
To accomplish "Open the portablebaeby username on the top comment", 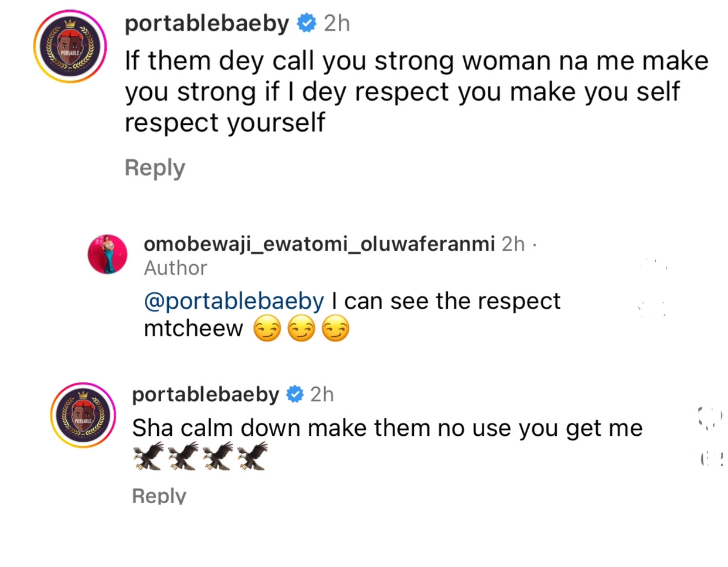I will 207,23.
